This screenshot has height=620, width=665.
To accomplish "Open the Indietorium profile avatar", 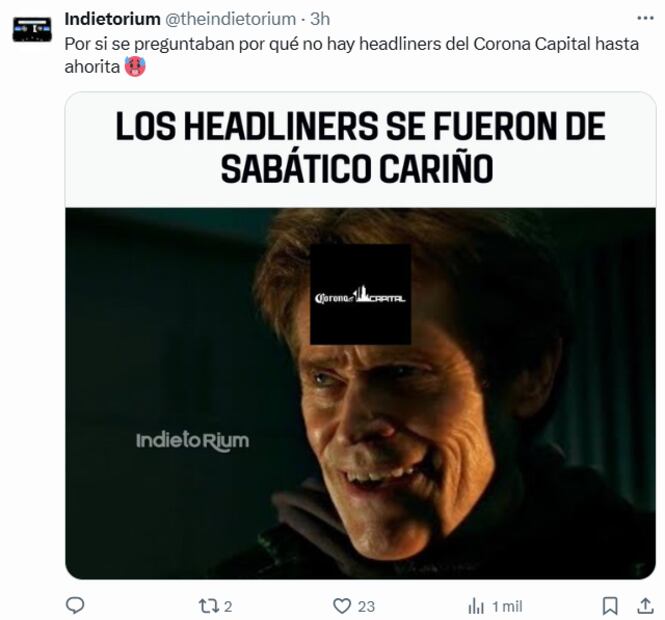I will point(32,29).
